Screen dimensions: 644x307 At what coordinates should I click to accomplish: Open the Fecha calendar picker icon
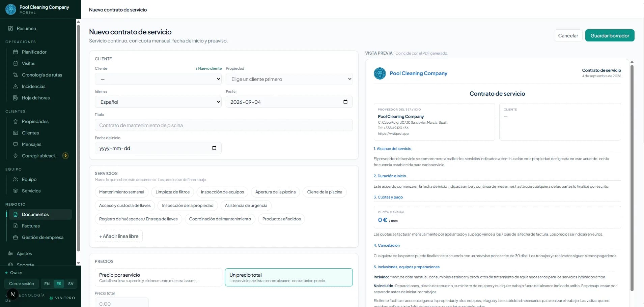345,102
